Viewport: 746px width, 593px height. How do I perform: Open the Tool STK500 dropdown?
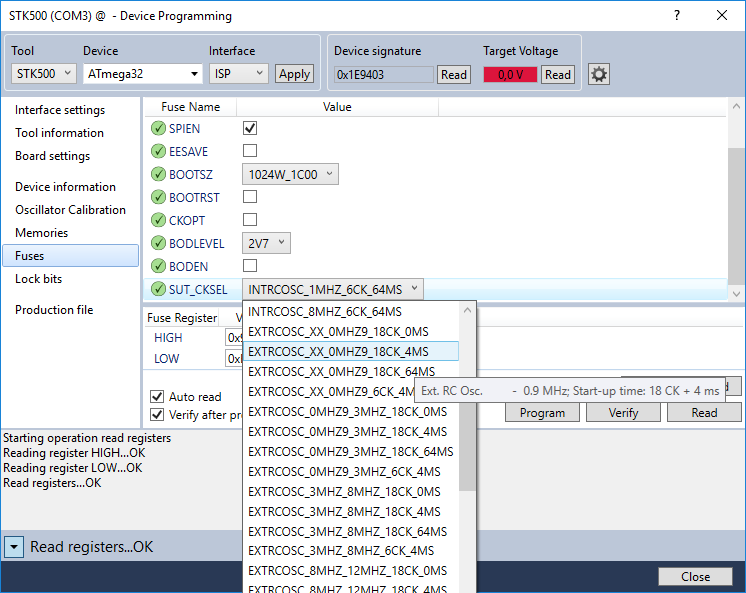point(44,73)
